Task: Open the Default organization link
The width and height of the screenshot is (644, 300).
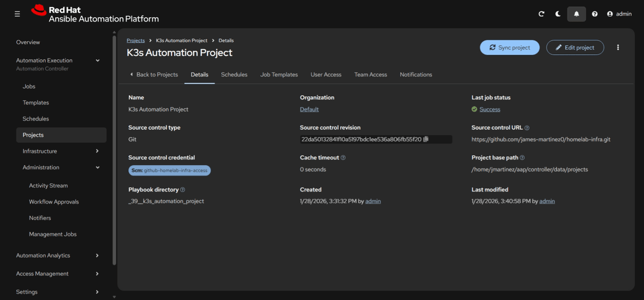Action: (309, 109)
